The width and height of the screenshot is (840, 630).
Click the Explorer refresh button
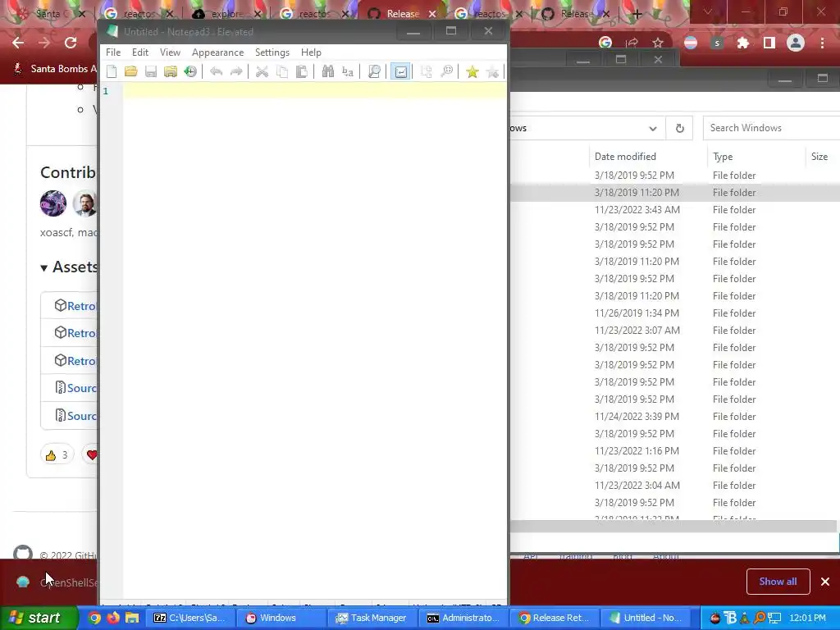[x=679, y=128]
